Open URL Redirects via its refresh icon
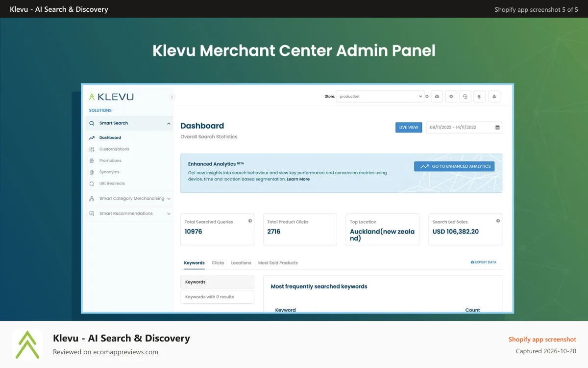Viewport: 588px width, 368px height. (x=92, y=184)
